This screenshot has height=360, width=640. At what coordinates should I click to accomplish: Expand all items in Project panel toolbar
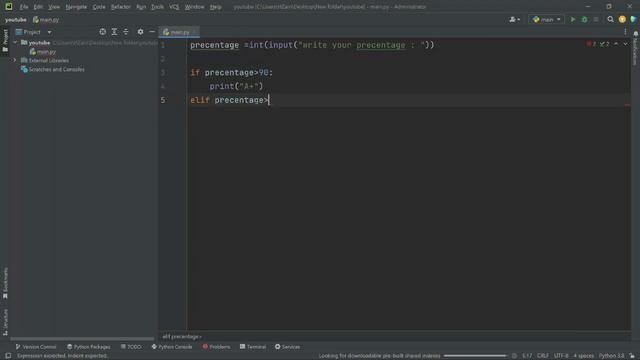(x=114, y=32)
